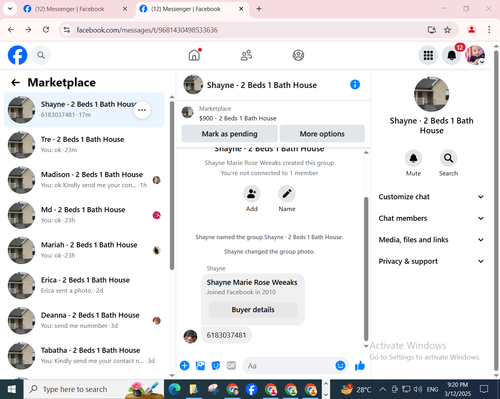The height and width of the screenshot is (399, 500).
Task: Open the nine-dot Menu grid icon
Action: (428, 55)
